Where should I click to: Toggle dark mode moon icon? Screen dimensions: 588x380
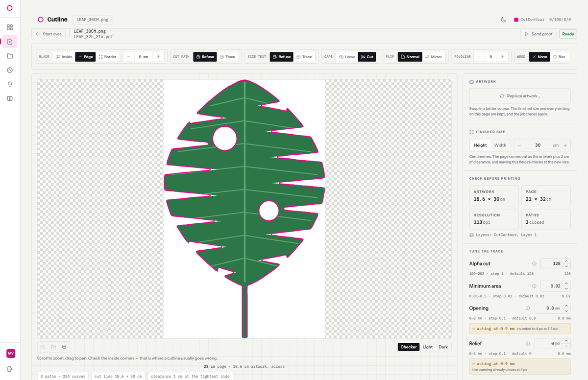tap(504, 20)
